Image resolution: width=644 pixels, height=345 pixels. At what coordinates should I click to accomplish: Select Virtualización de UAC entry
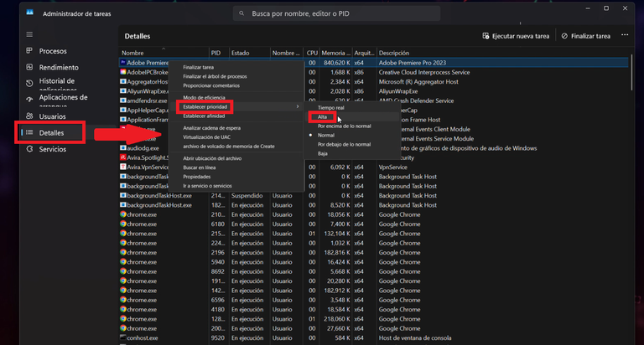tap(206, 137)
